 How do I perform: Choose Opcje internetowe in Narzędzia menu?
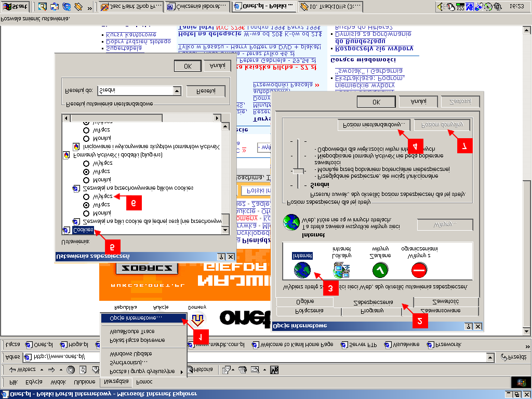[144, 318]
